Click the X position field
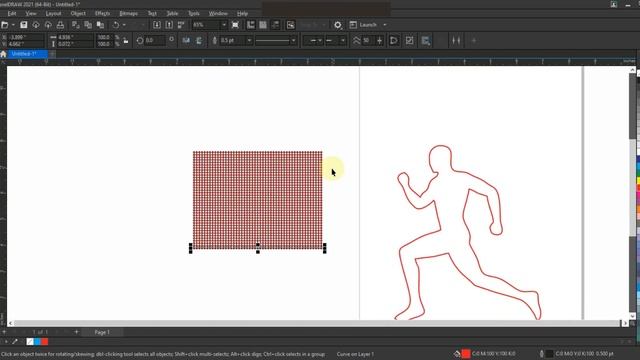Viewport: 640px width, 360px height. (26, 37)
